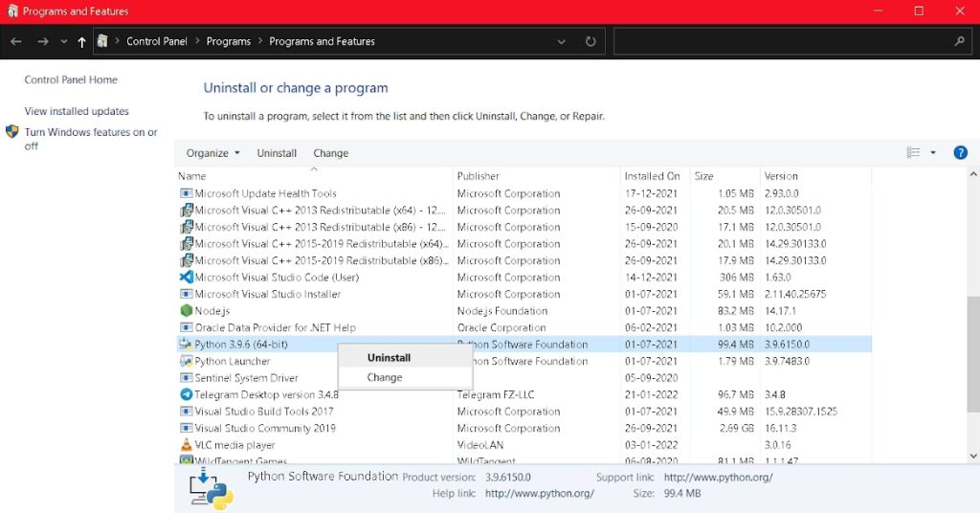The image size is (980, 513).
Task: Click Telegram FZ-LLC publisher cell
Action: pyautogui.click(x=496, y=395)
